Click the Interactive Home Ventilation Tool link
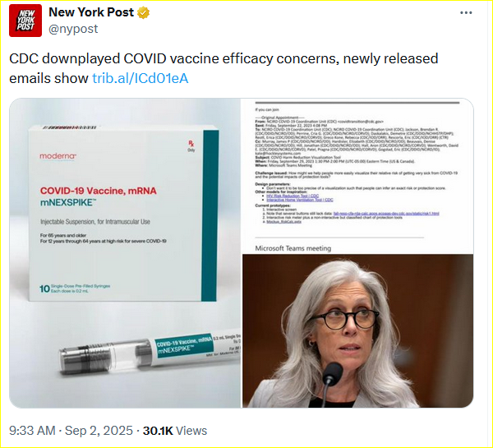This screenshot has width=493, height=448. pyautogui.click(x=300, y=200)
